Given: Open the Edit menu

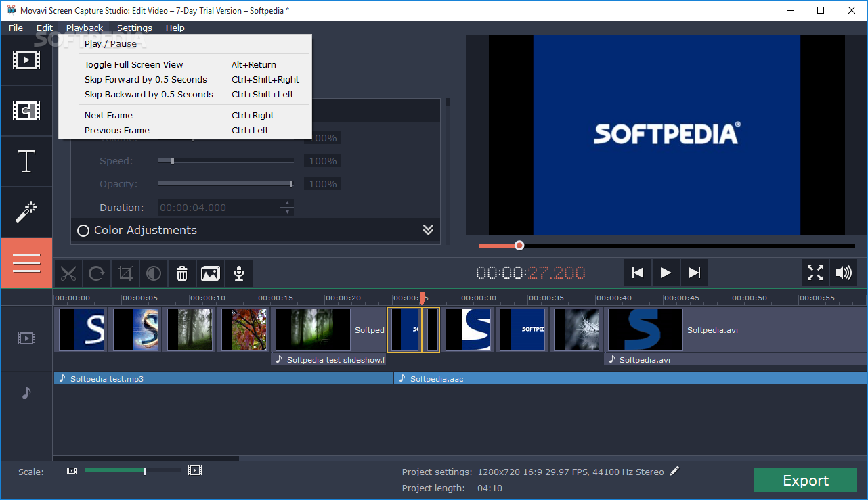Looking at the screenshot, I should coord(45,28).
